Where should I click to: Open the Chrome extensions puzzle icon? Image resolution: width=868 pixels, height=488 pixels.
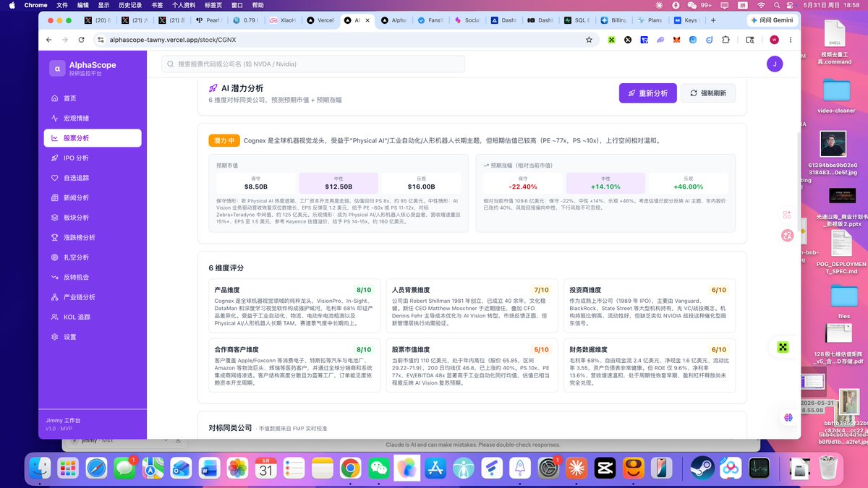(726, 40)
